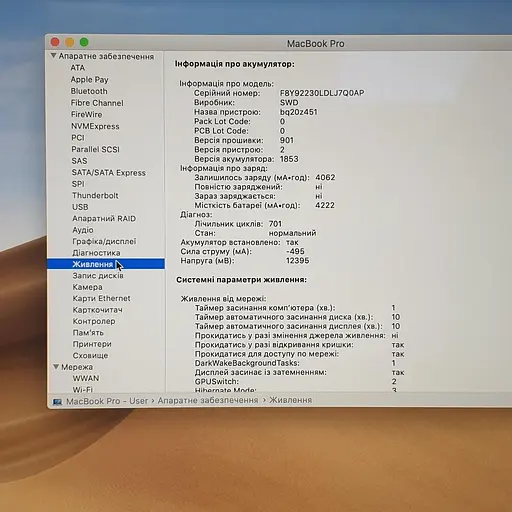Click the yellow minimize window button
Screen dimensions: 512x512
tap(69, 42)
